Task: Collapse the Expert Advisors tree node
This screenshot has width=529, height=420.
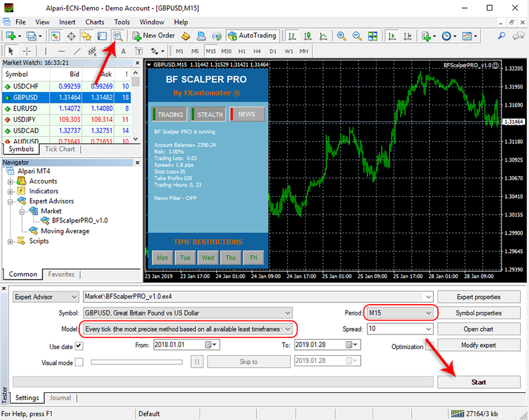Action: (10, 201)
